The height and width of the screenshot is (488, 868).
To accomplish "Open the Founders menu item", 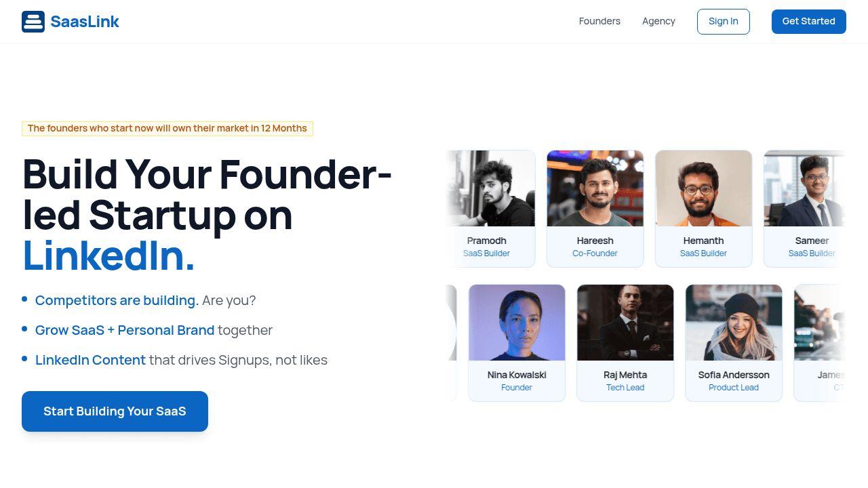I will point(599,21).
